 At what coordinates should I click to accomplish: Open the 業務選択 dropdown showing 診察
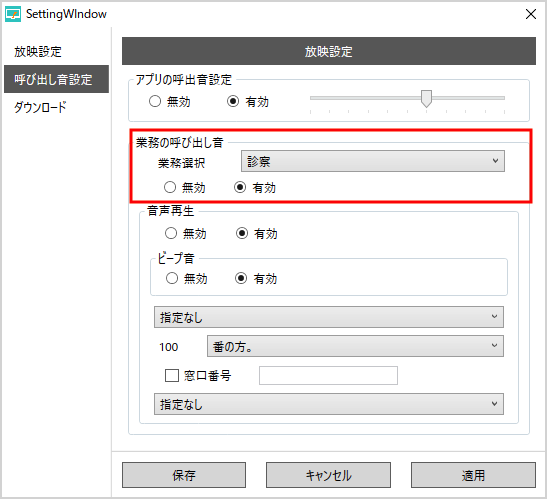373,161
